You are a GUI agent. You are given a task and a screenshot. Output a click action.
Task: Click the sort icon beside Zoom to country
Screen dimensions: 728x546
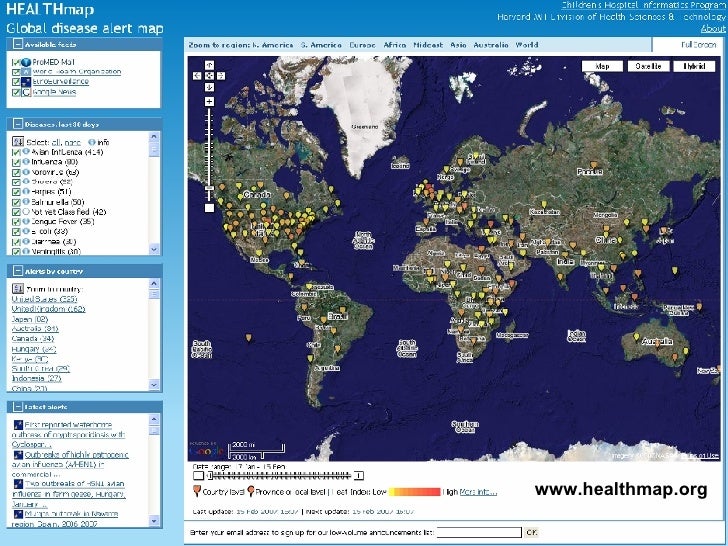[18, 289]
